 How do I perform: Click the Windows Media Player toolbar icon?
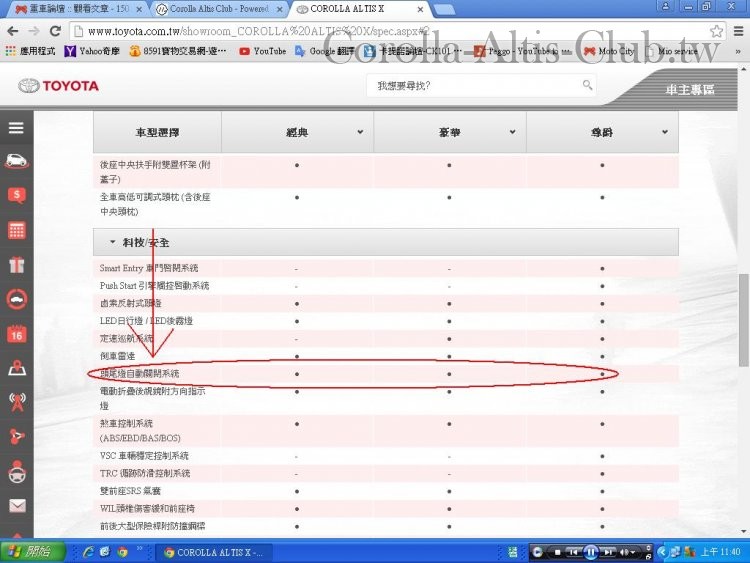pos(537,552)
